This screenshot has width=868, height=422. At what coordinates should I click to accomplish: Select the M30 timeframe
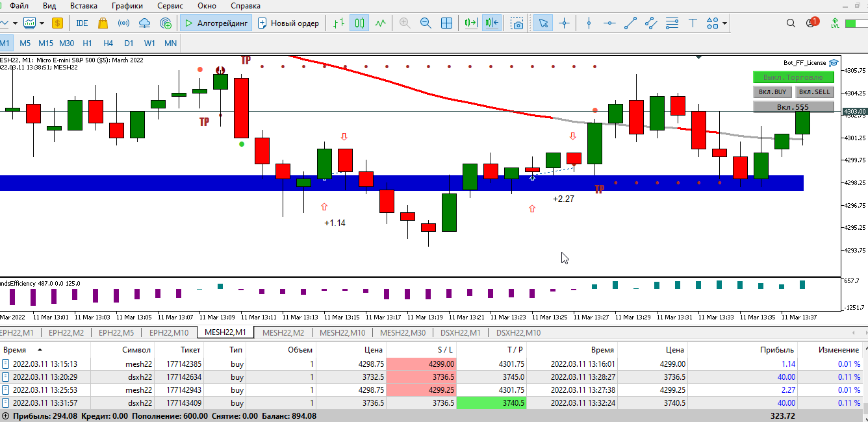(66, 43)
